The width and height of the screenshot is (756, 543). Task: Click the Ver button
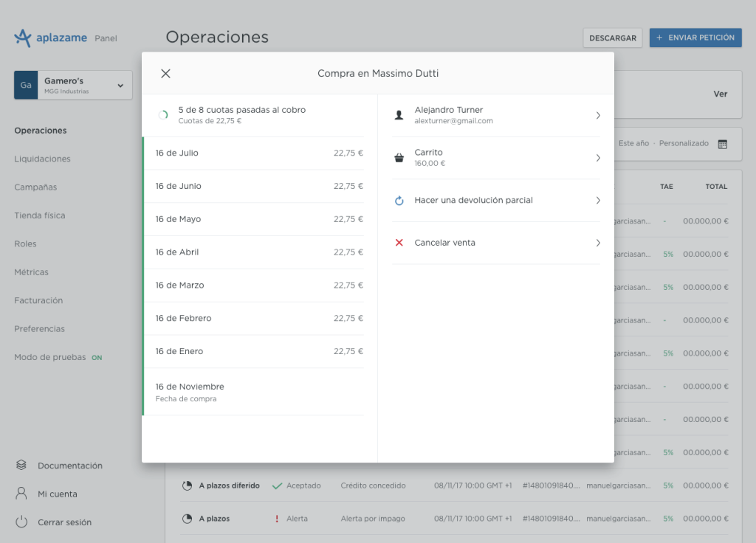click(x=721, y=94)
